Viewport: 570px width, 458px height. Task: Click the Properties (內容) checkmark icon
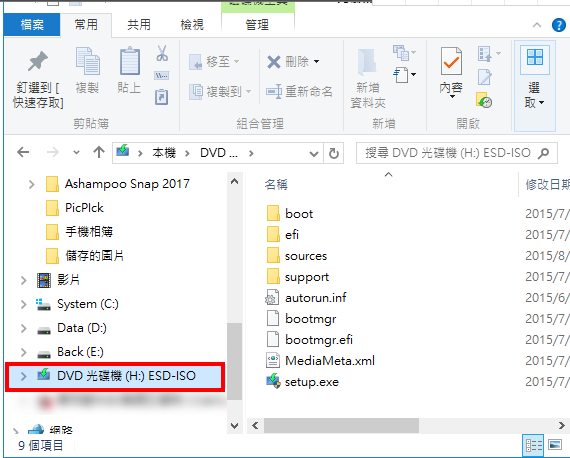pos(451,61)
